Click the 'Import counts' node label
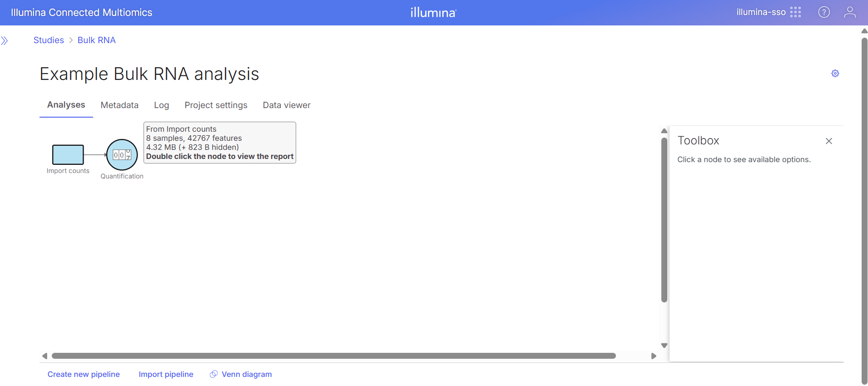Screen dimensions: 868x386 [x=68, y=171]
